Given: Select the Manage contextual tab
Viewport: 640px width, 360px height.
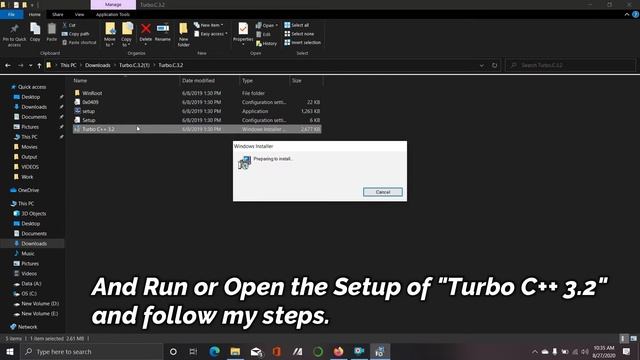Looking at the screenshot, I should pyautogui.click(x=113, y=4).
